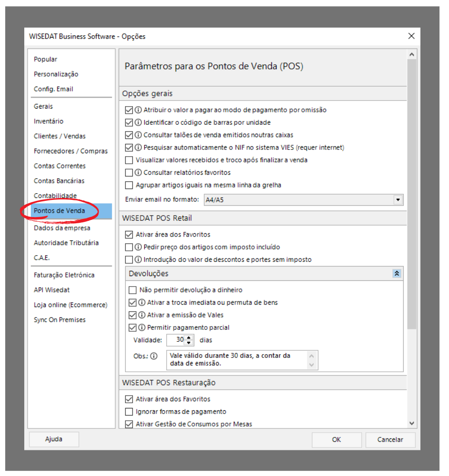
Task: Select the Inventário category
Action: [49, 121]
